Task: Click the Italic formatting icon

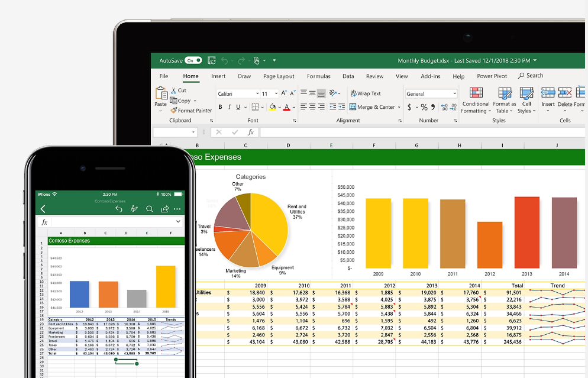Action: click(229, 107)
